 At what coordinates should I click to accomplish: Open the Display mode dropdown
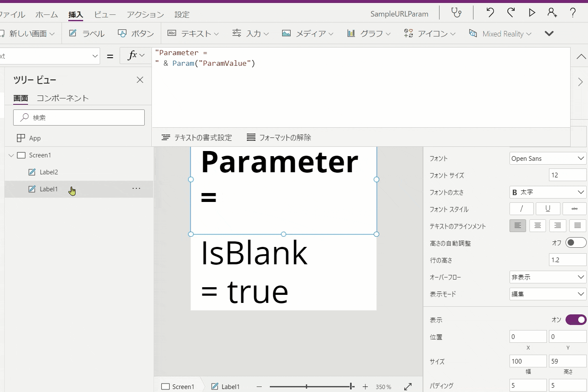point(548,294)
